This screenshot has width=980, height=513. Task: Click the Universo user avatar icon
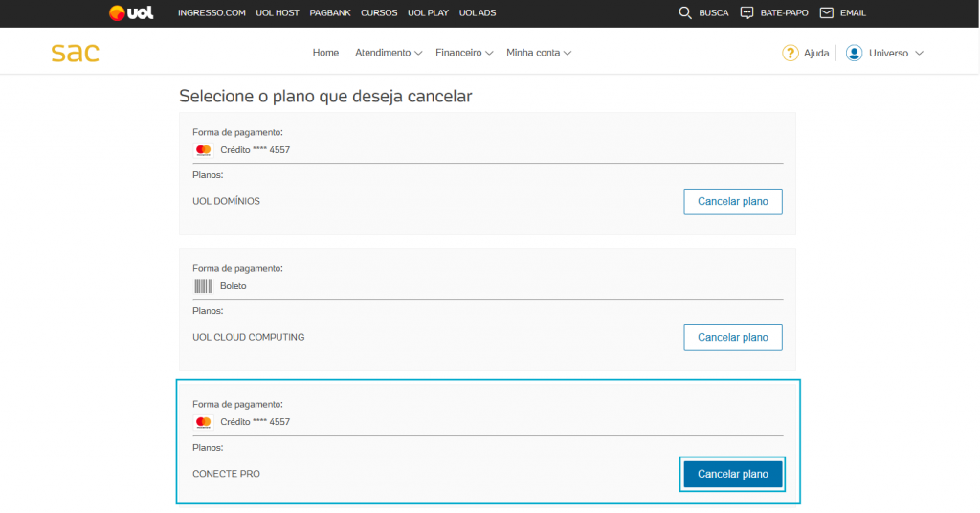coord(854,53)
